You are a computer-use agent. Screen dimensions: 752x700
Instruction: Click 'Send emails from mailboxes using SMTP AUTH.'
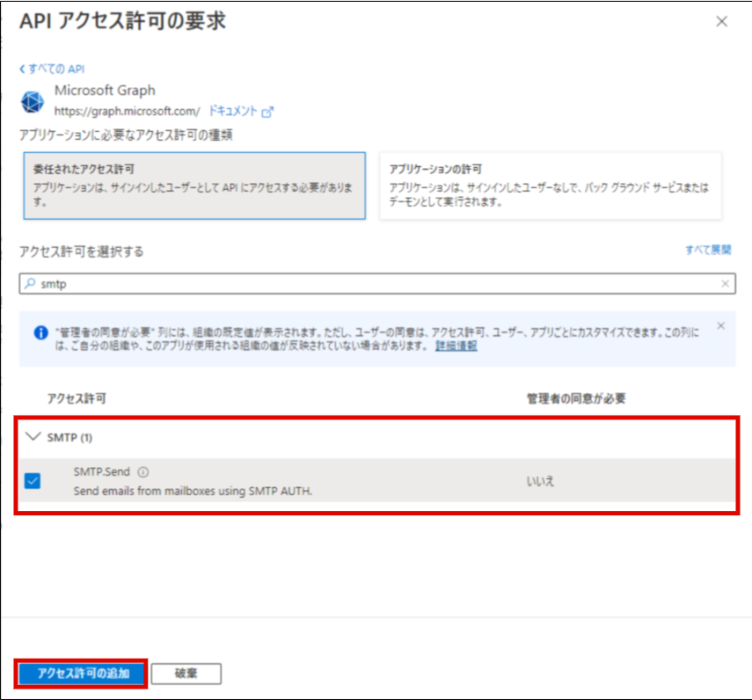pyautogui.click(x=193, y=491)
